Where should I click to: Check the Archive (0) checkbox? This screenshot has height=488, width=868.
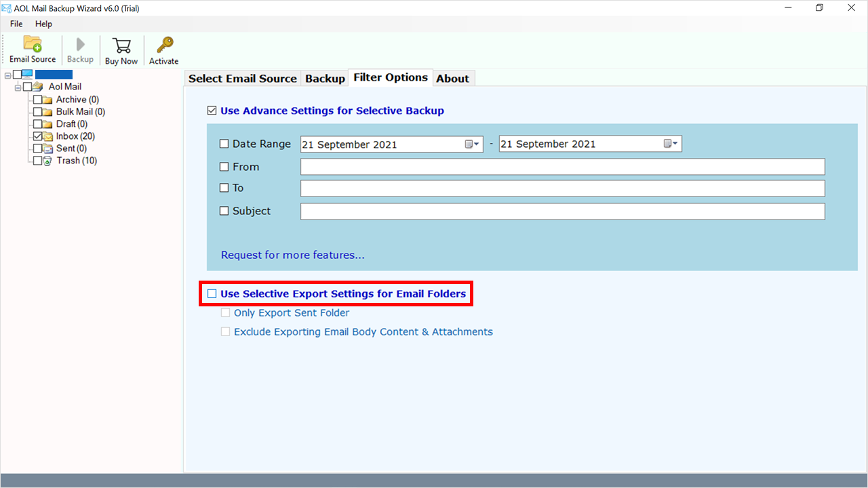point(37,100)
